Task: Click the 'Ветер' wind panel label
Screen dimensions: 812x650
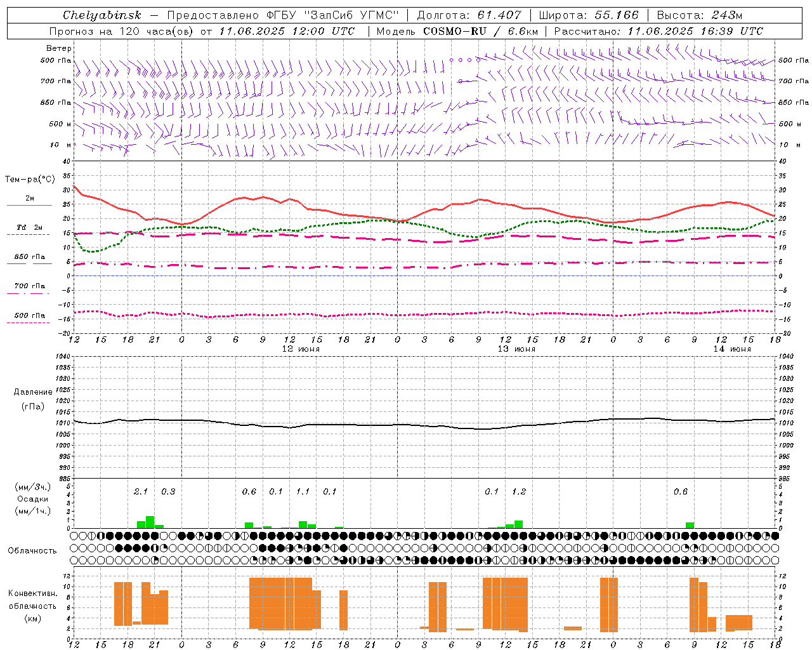Action: 59,48
